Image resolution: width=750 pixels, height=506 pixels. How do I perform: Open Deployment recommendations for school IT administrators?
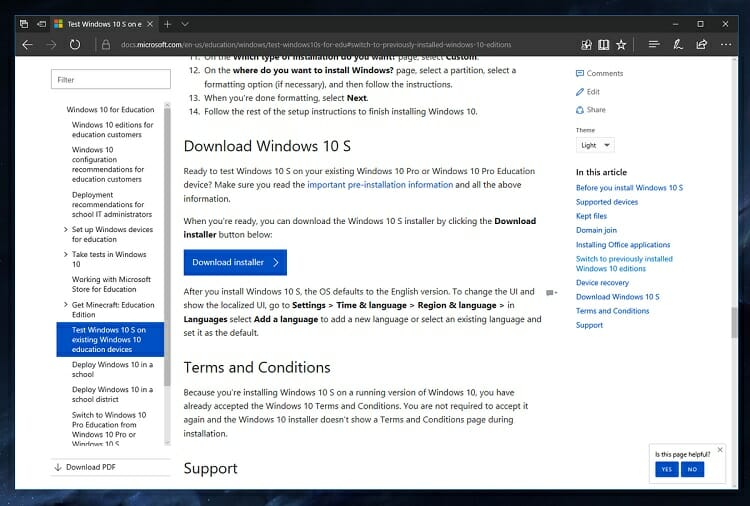(x=112, y=204)
